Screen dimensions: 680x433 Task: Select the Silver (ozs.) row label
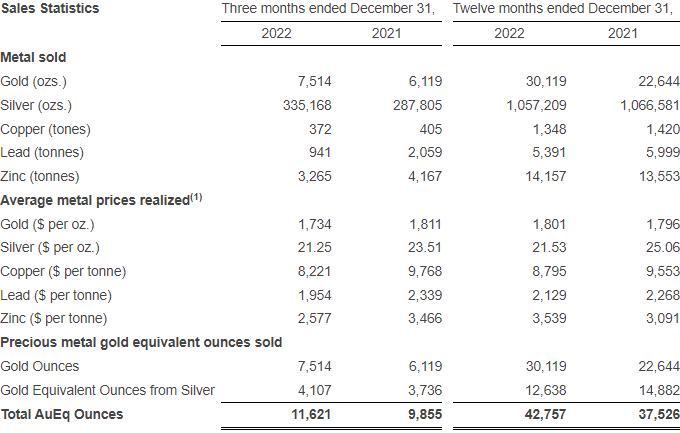[x=37, y=105]
